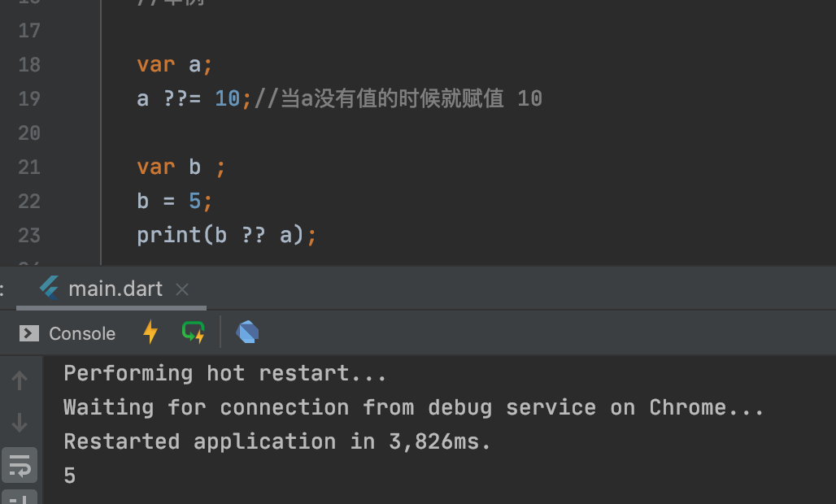Screen dimensions: 836x504
Task: Click the console output value 5
Action: 70,476
